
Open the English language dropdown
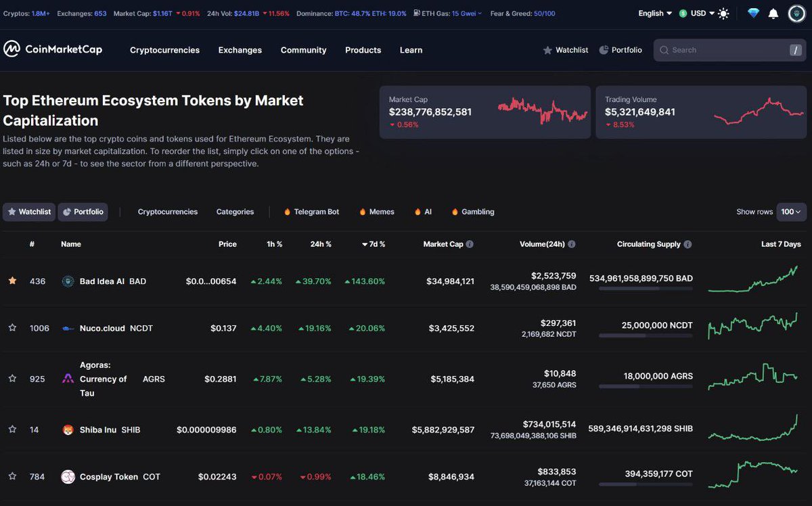[x=655, y=14]
